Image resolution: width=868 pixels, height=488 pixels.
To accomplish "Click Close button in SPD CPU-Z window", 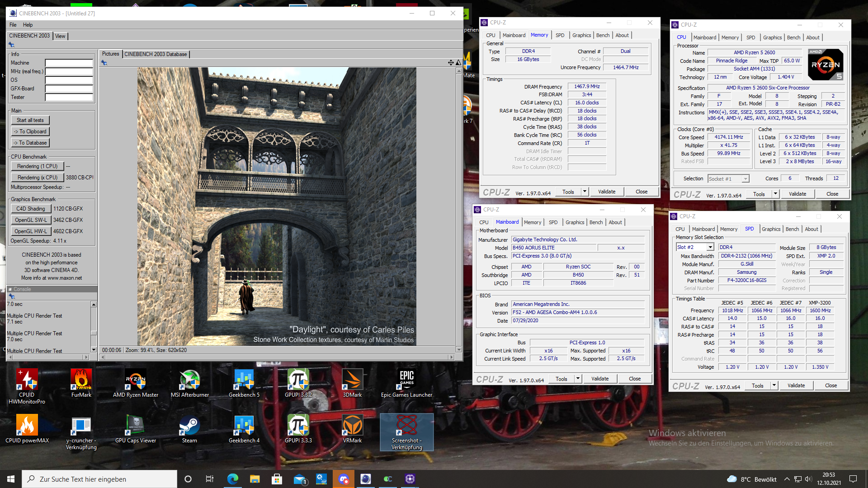I will [x=830, y=385].
